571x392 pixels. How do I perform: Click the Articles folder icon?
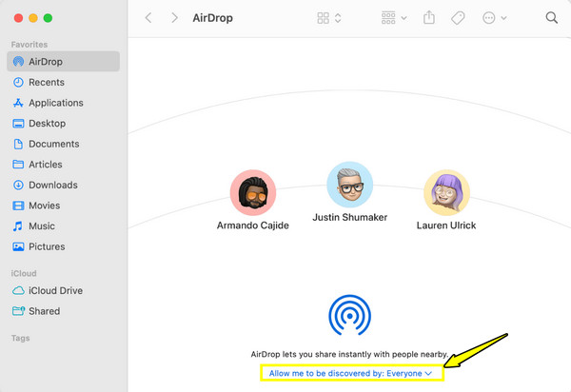[18, 165]
